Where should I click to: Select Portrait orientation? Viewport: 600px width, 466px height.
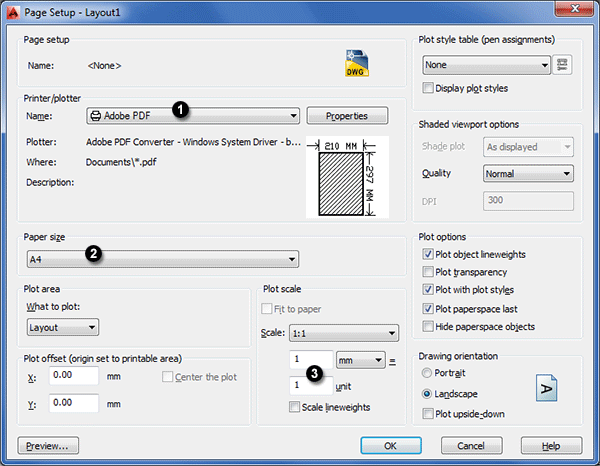click(426, 373)
